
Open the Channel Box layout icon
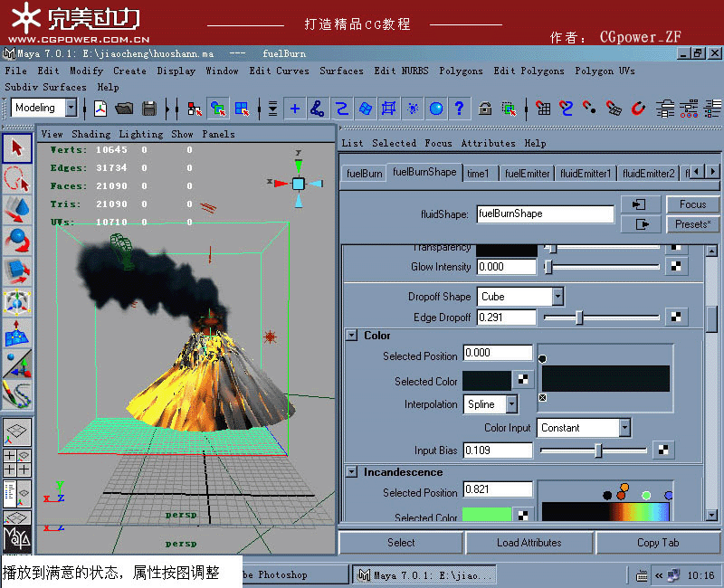[x=715, y=109]
